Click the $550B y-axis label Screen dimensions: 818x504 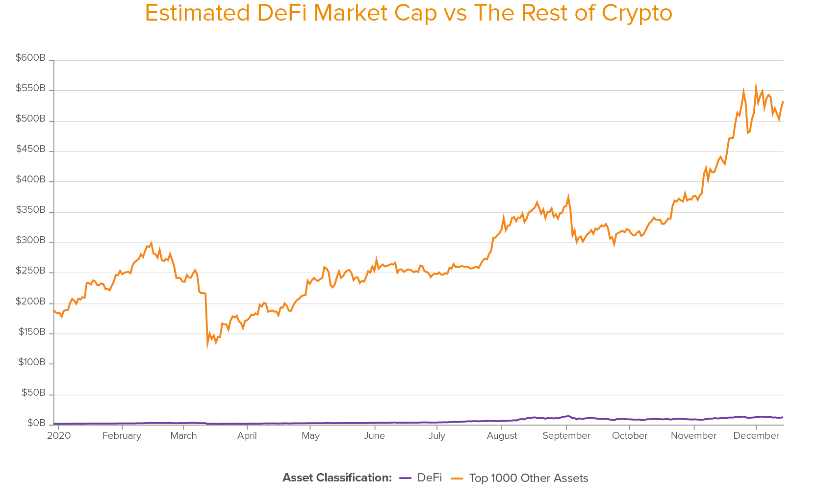pyautogui.click(x=30, y=88)
